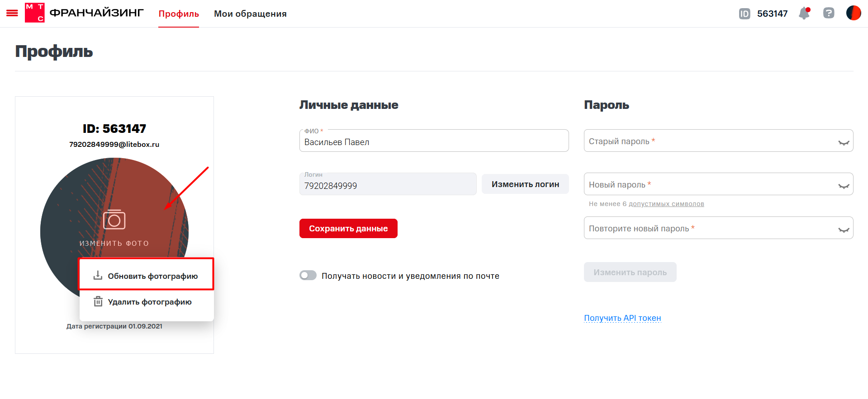The image size is (868, 399).
Task: Click the Логин field 79202849999
Action: click(388, 184)
